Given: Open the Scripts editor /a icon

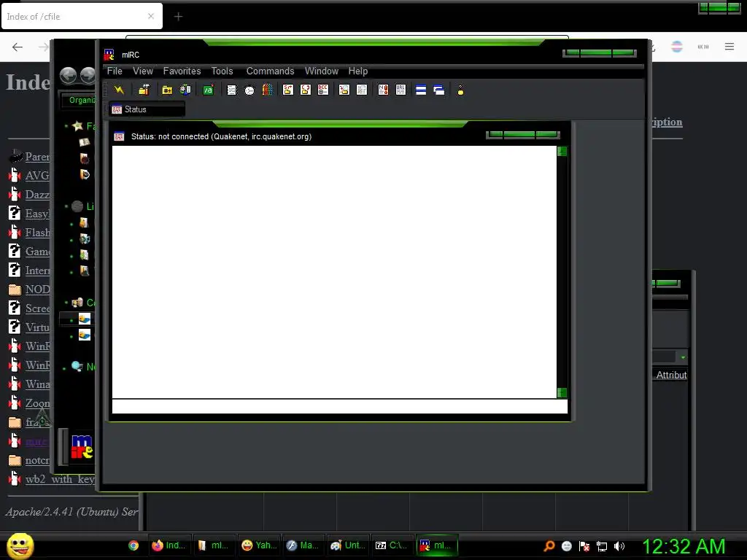Looking at the screenshot, I should point(208,90).
